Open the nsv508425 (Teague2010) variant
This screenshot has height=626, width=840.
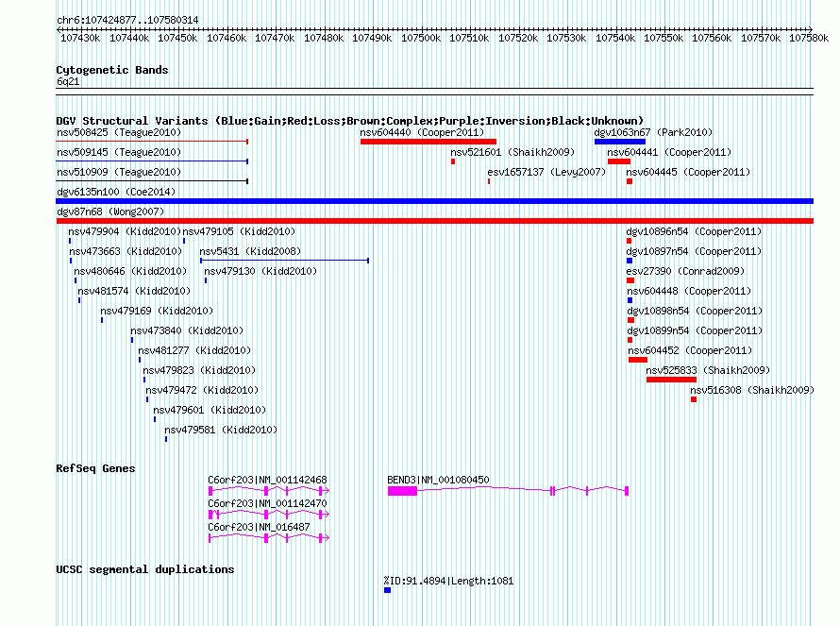(119, 132)
